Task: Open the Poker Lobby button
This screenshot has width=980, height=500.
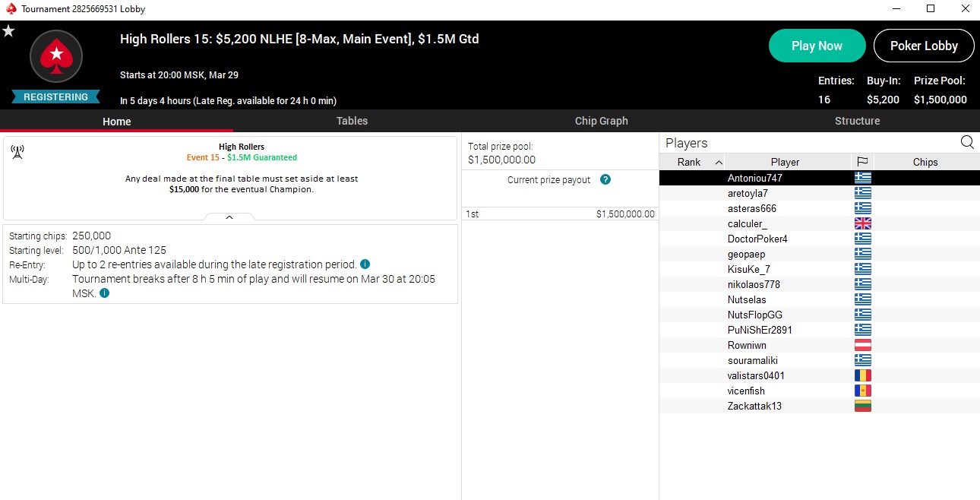Action: coord(923,46)
